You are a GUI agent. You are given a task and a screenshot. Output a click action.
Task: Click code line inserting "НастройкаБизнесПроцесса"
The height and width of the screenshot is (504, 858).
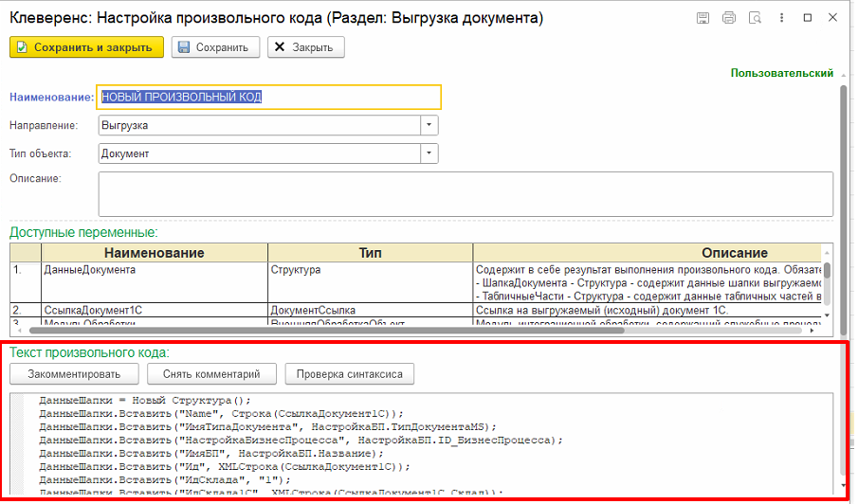[301, 440]
